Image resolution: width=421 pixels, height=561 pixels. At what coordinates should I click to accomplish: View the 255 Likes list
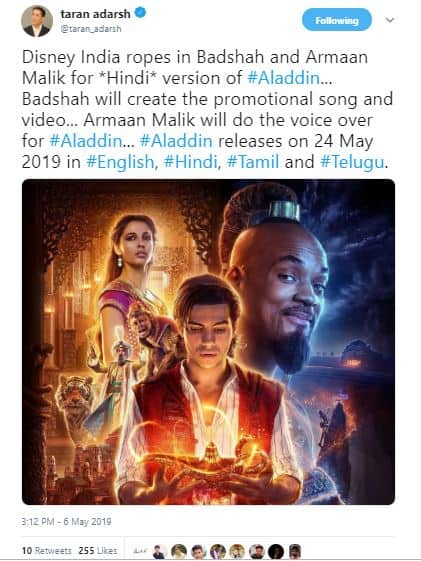(98, 550)
